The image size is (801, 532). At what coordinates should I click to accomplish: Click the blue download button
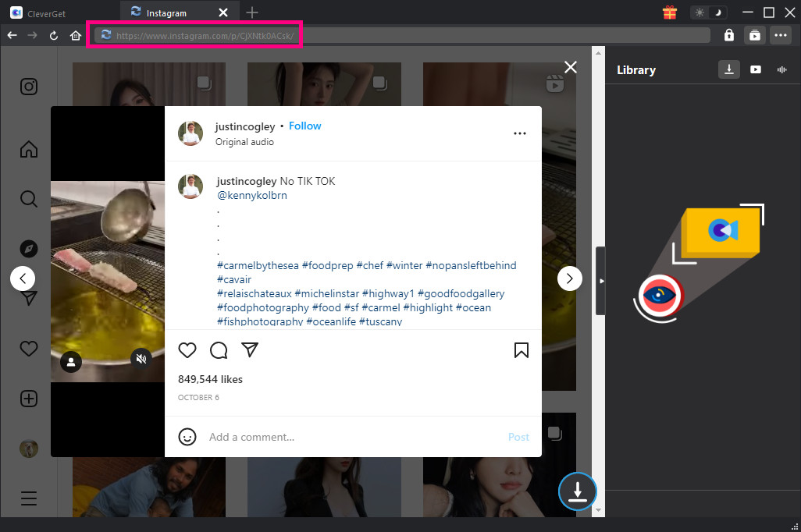577,491
